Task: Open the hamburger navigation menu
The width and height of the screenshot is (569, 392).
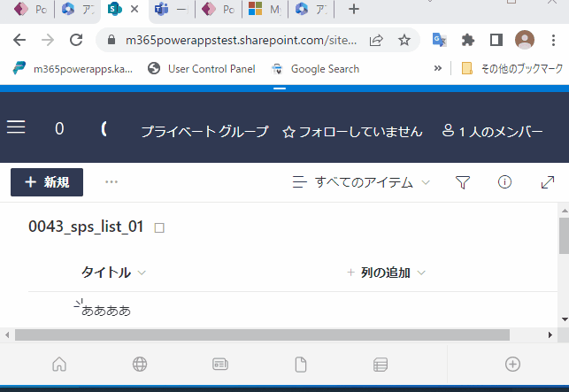Action: (x=16, y=128)
